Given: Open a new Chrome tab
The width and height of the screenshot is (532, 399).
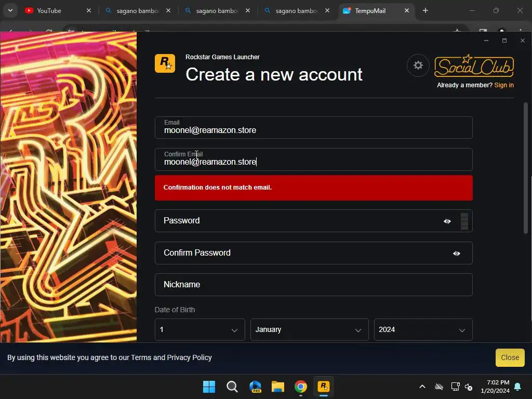Looking at the screenshot, I should coord(425,10).
